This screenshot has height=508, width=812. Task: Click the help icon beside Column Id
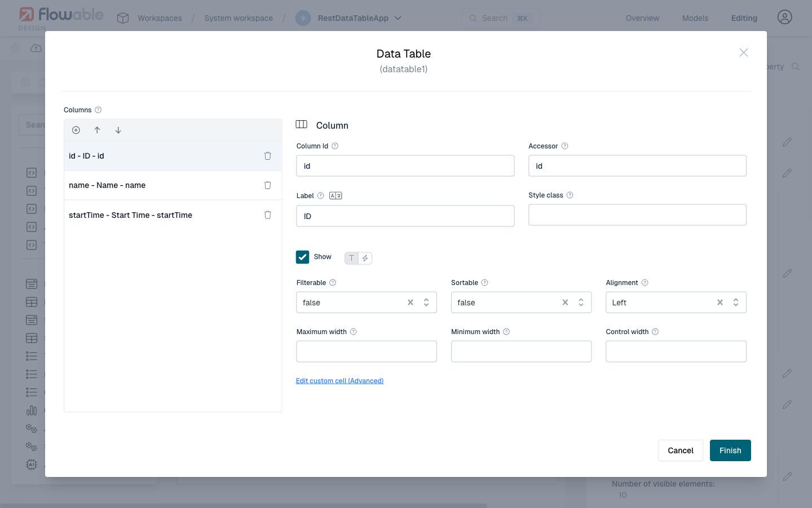pos(335,146)
